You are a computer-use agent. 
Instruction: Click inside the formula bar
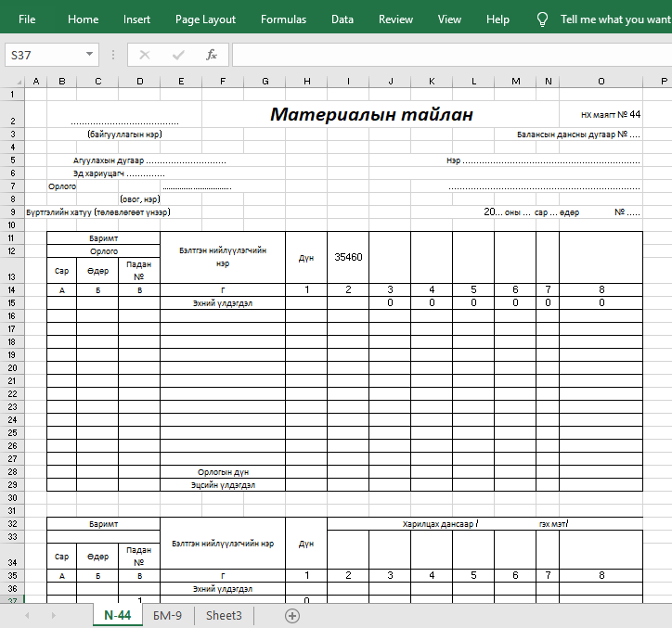point(452,55)
